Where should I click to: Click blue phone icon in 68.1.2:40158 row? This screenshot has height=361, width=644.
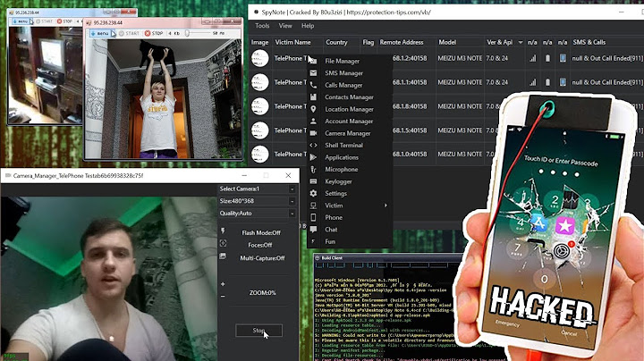click(x=563, y=58)
